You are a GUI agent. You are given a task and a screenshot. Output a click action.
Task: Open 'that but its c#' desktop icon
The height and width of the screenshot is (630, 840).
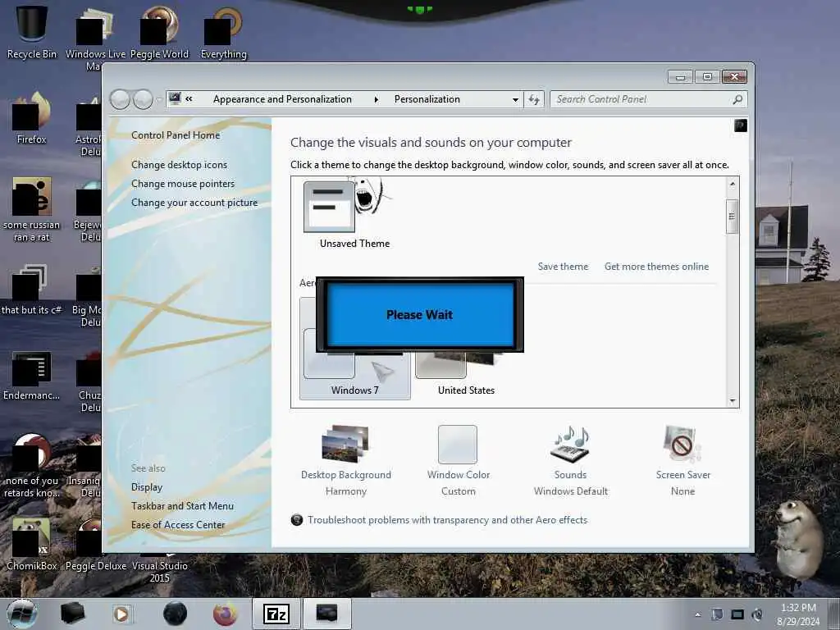point(32,290)
